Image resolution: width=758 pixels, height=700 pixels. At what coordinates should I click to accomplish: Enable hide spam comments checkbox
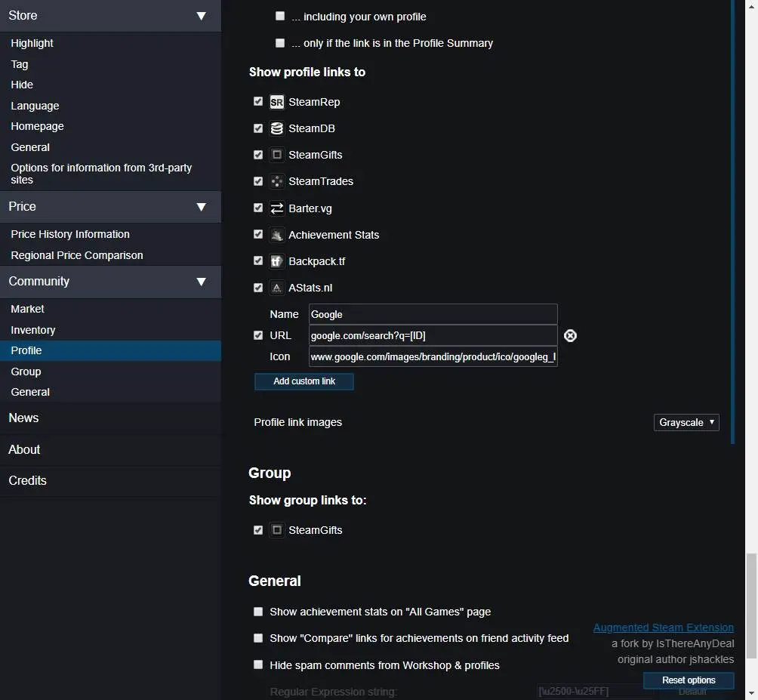(x=258, y=665)
